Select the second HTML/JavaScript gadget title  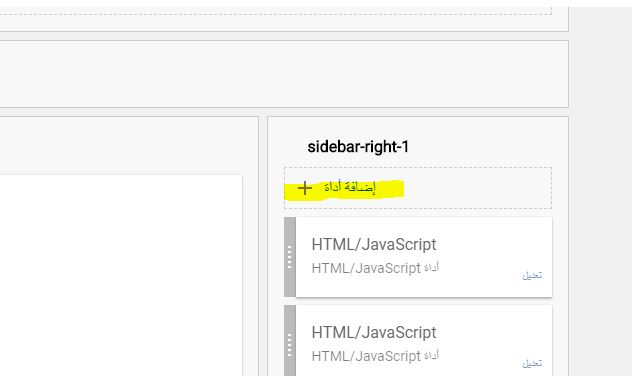coord(374,332)
